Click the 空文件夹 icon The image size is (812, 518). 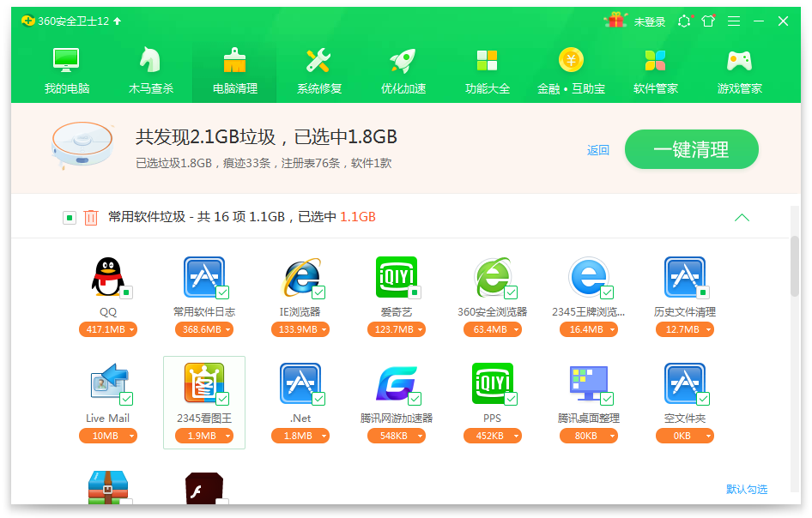pyautogui.click(x=685, y=383)
